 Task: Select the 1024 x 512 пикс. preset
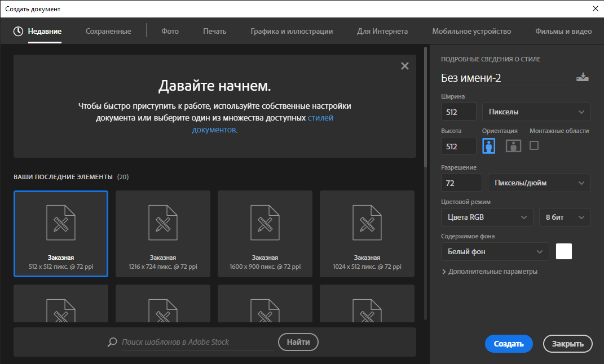(367, 234)
